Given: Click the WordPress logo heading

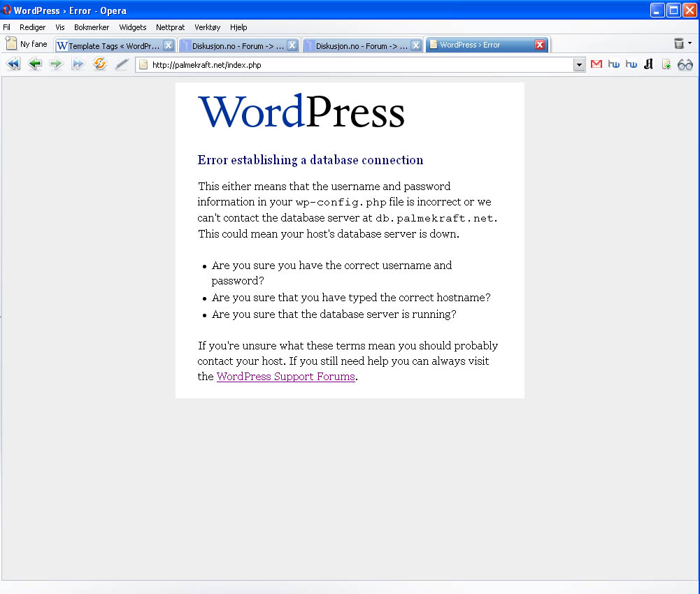Looking at the screenshot, I should click(301, 111).
